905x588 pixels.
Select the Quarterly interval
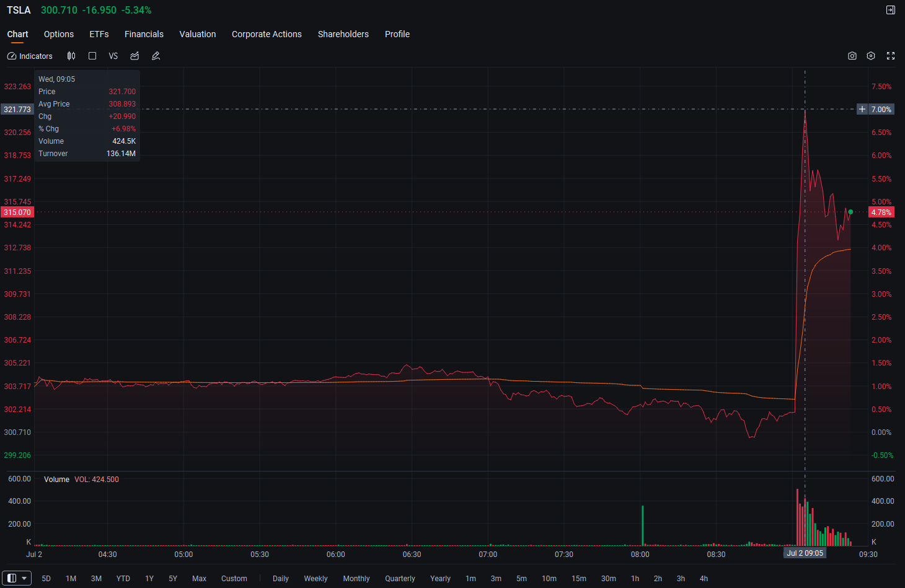400,579
